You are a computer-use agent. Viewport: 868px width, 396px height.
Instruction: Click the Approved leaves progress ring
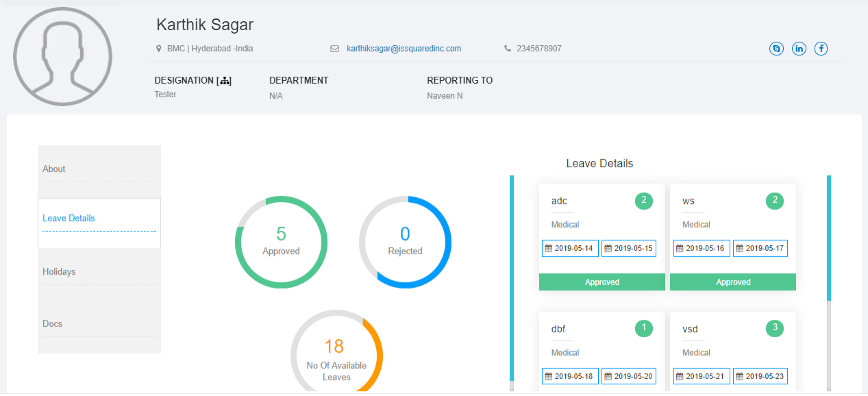pos(281,242)
